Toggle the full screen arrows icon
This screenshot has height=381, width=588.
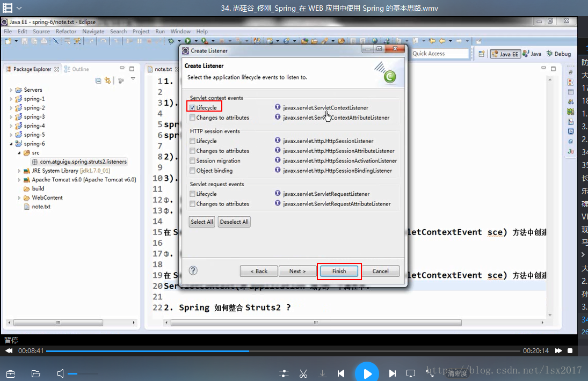430,373
